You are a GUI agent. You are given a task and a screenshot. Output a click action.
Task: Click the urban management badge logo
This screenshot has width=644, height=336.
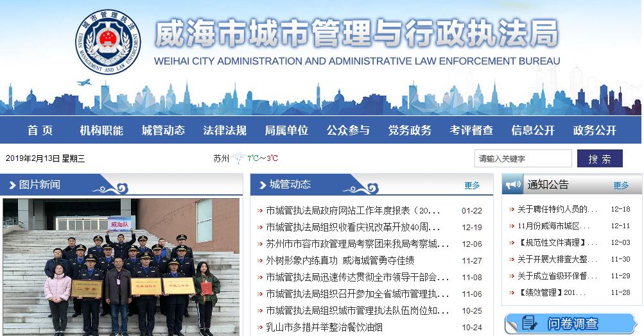(x=108, y=42)
